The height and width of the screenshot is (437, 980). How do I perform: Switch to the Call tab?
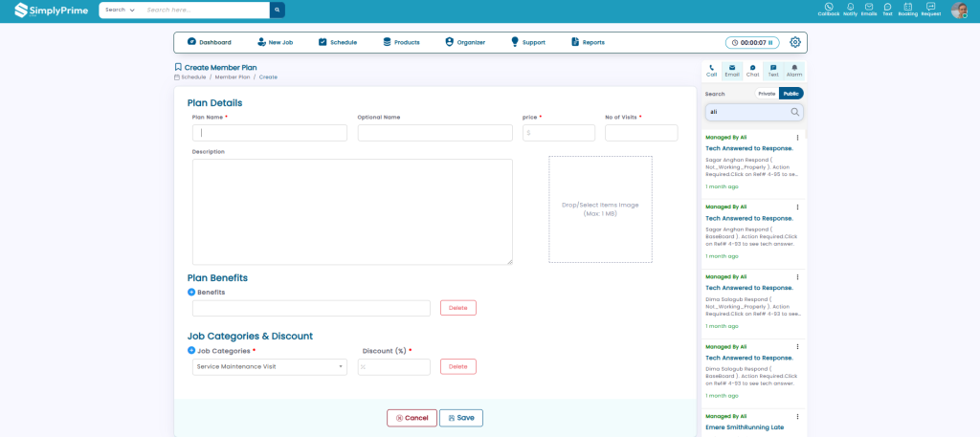[711, 71]
